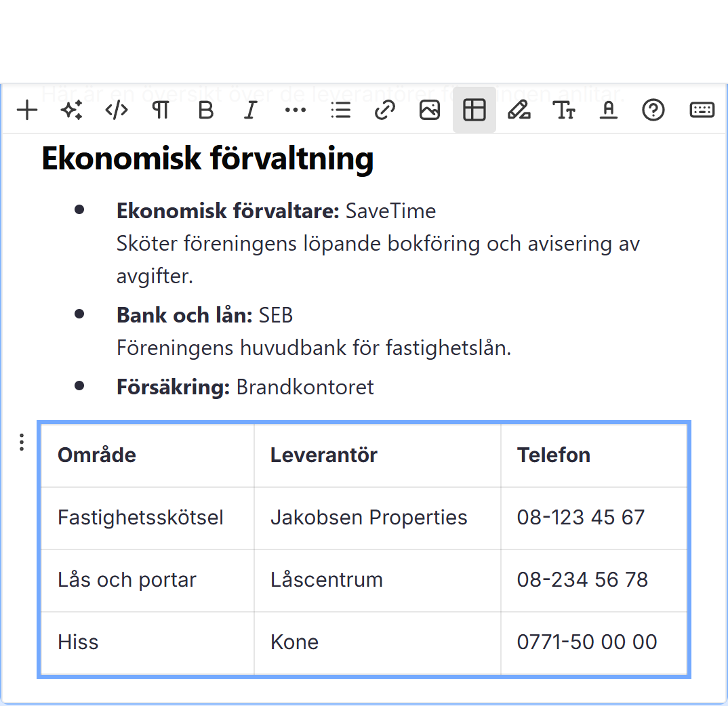Open the text color underlined A tool
This screenshot has width=728, height=706.
tap(608, 110)
